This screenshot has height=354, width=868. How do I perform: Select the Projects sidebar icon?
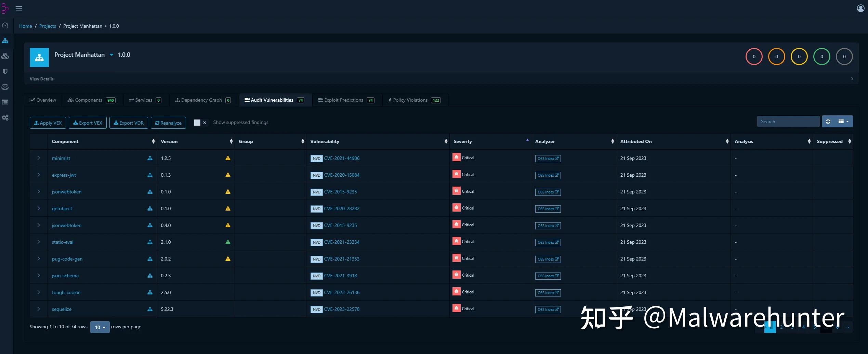coord(5,40)
